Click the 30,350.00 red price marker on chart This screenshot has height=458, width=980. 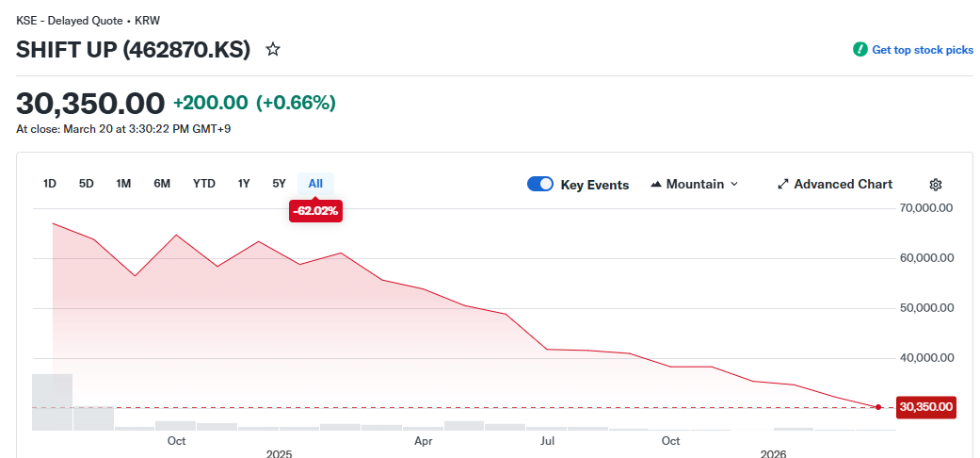[x=925, y=407]
